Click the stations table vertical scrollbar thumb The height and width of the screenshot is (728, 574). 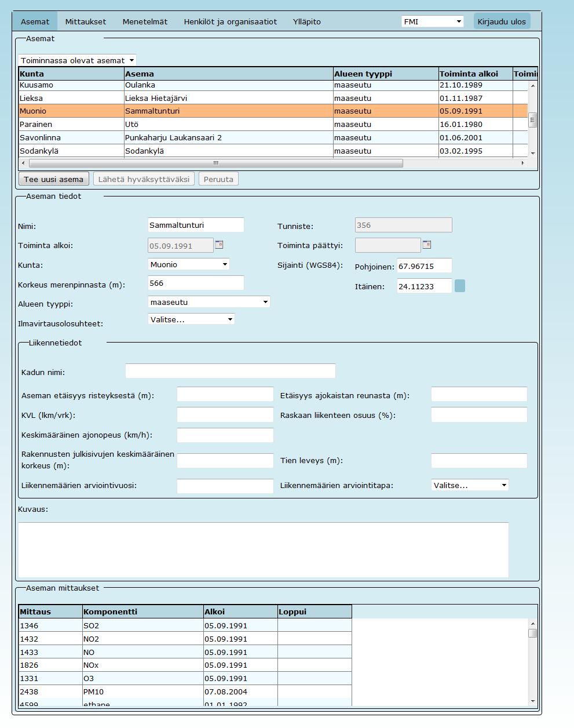533,120
